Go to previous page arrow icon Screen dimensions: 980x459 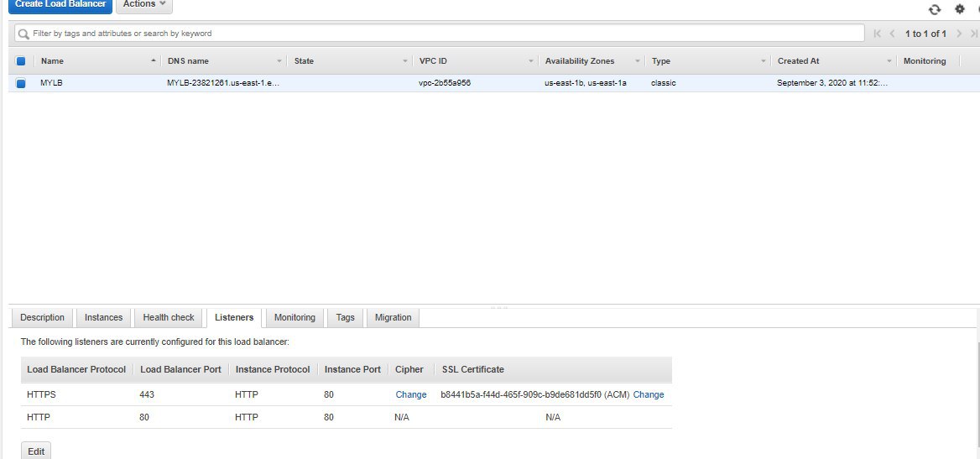pos(893,34)
